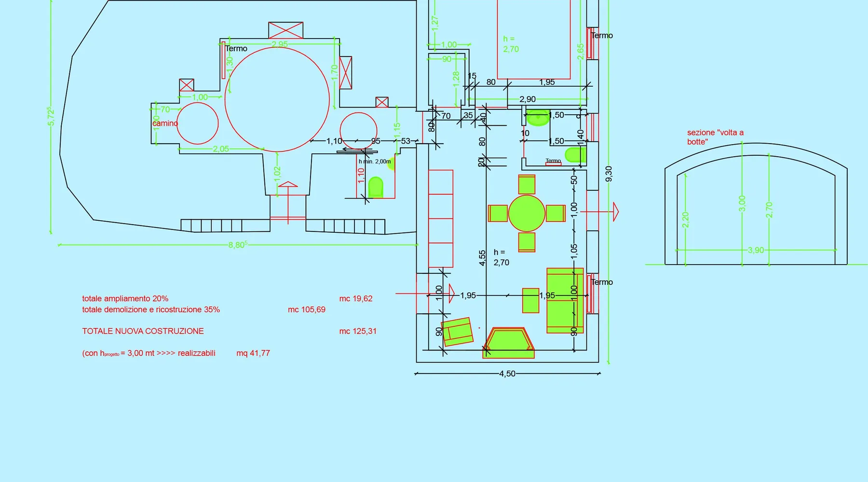
Task: Click the 4,50 dimension at bottom
Action: click(x=507, y=374)
